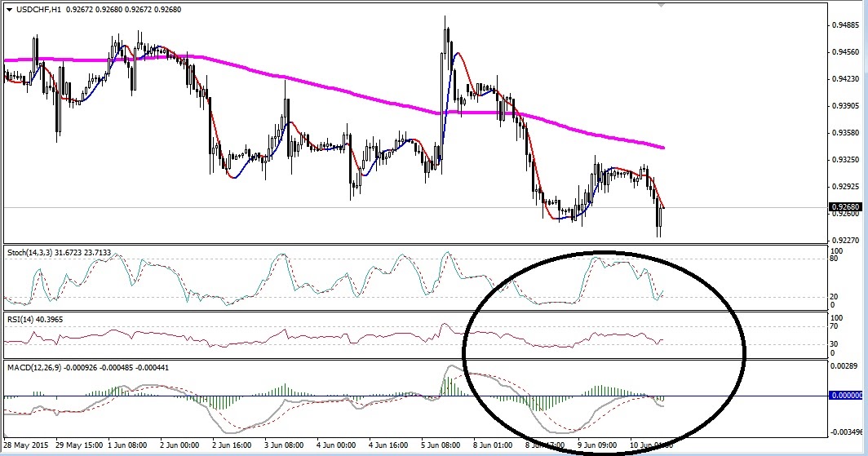Click the 80 level on the Stochastic scale
The image size is (868, 456).
[x=835, y=259]
